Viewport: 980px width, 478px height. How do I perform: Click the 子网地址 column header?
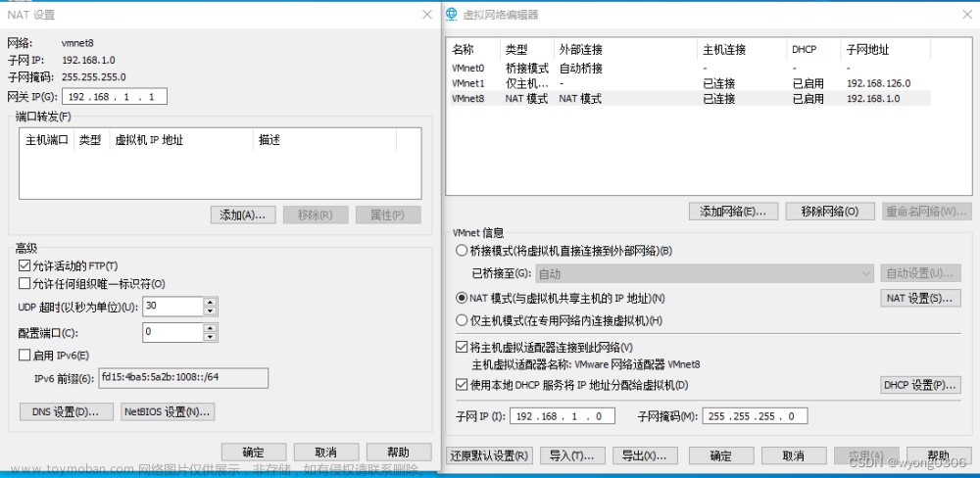pos(886,49)
